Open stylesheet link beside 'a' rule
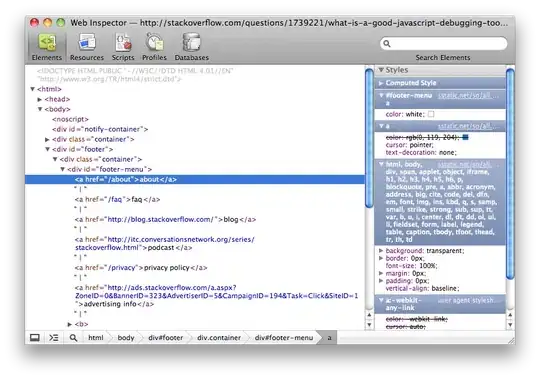 (x=468, y=126)
